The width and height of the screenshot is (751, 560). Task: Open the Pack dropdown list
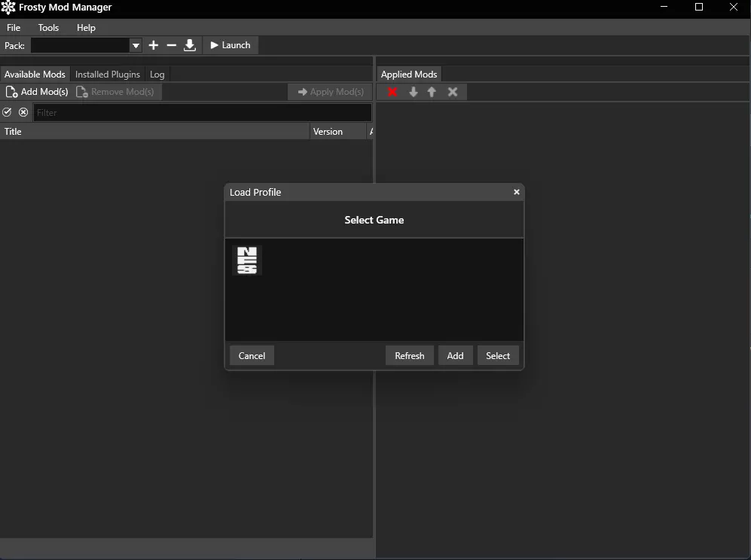[x=136, y=45]
